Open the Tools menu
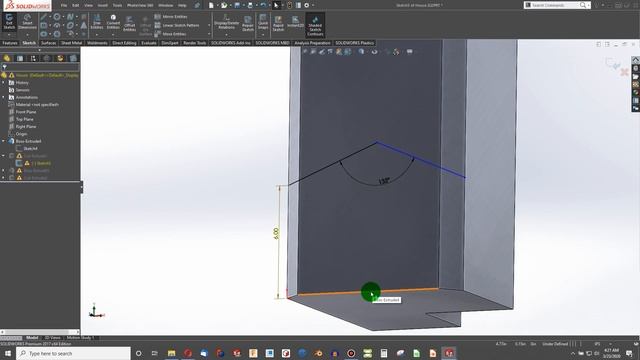 point(117,5)
